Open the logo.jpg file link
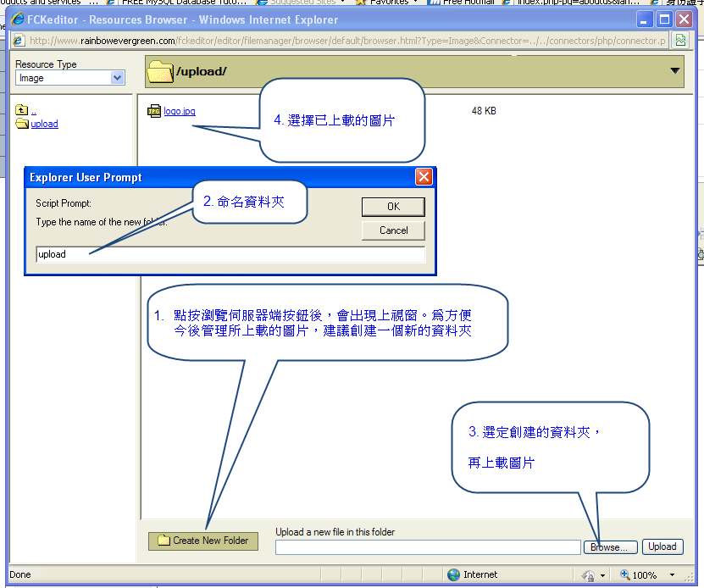 coord(180,111)
